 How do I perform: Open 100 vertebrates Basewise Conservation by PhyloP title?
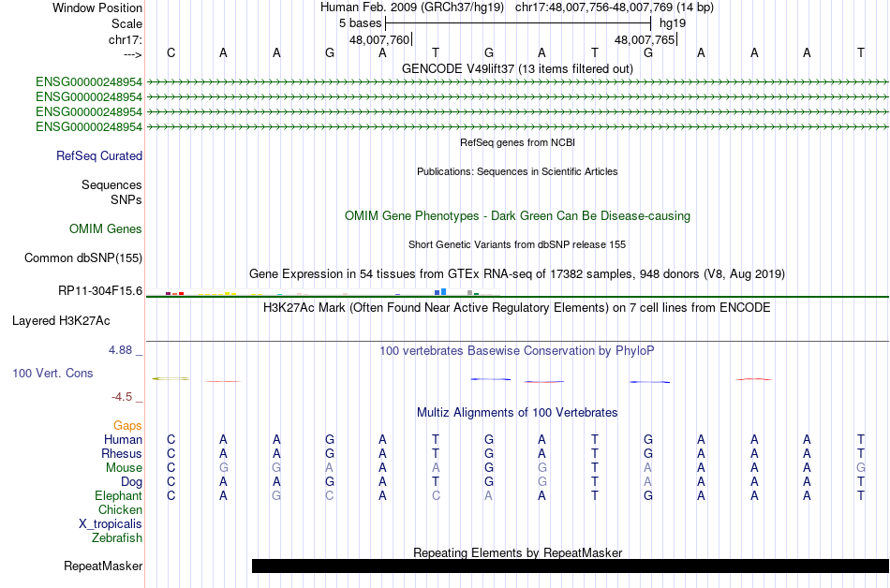(x=517, y=351)
